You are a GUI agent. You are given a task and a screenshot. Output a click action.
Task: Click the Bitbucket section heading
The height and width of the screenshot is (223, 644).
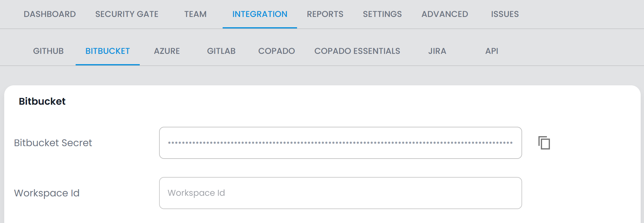tap(42, 101)
